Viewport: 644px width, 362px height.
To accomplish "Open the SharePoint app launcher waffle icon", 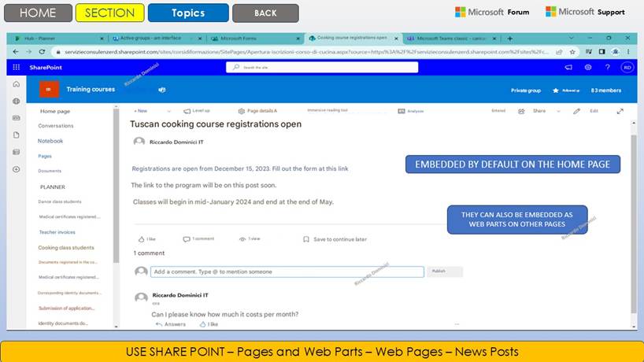I will point(17,68).
